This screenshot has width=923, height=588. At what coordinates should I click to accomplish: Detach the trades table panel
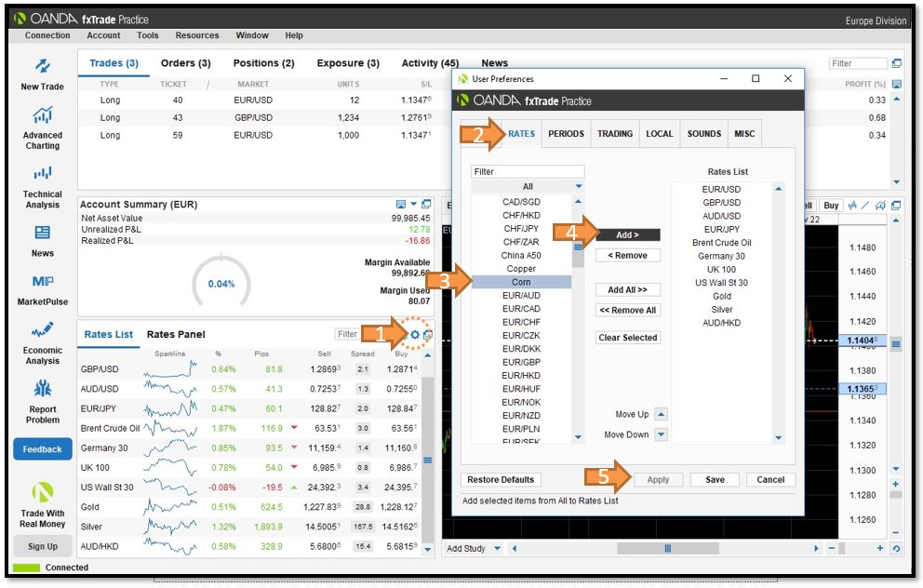pyautogui.click(x=897, y=63)
